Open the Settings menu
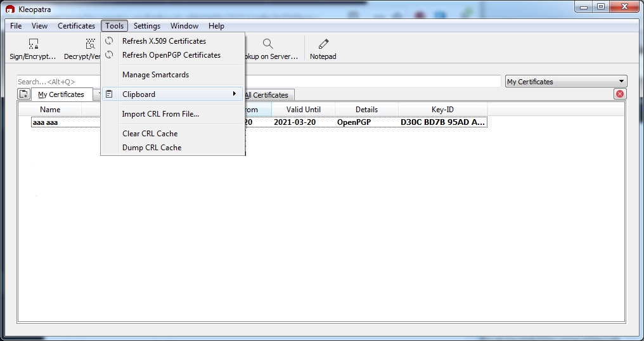The width and height of the screenshot is (644, 341). [147, 26]
